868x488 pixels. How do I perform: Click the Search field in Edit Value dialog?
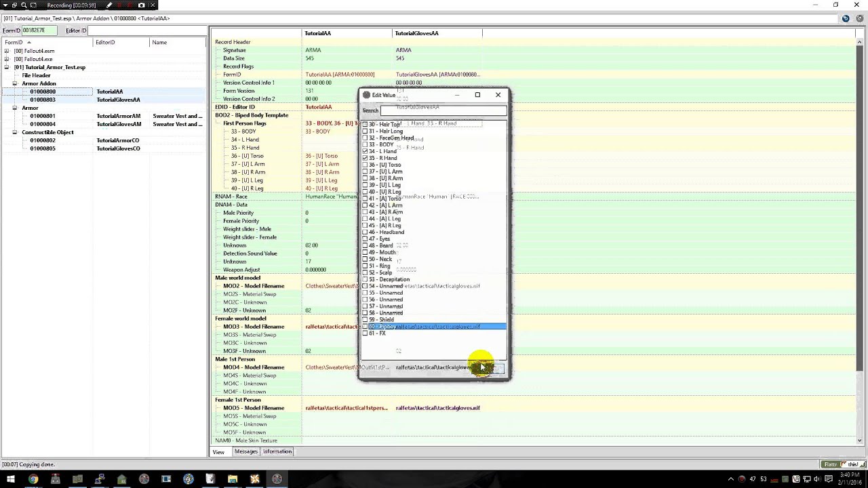click(443, 110)
